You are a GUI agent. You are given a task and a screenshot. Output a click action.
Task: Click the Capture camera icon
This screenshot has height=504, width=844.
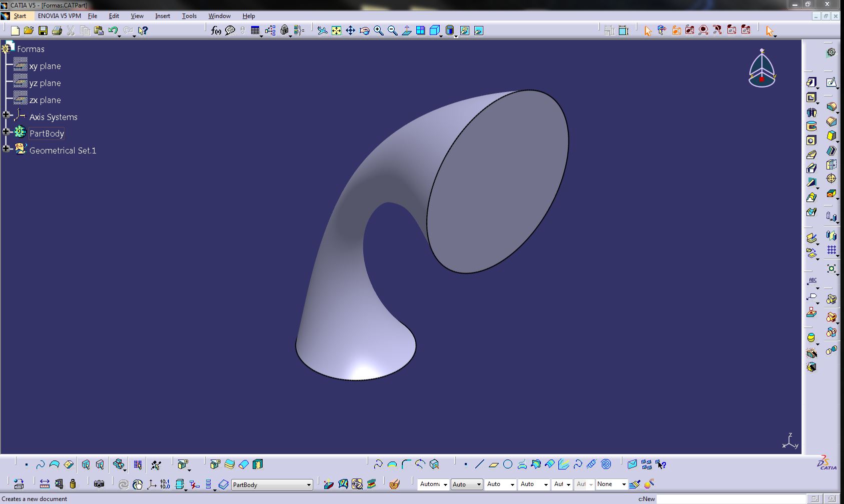(99, 484)
